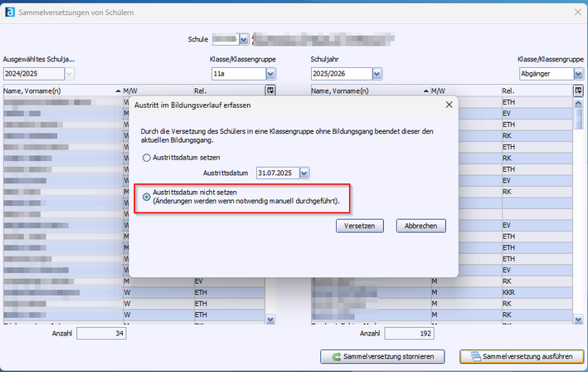588x372 pixels.
Task: Click the Sammelversetzung stornieren button icon
Action: 338,357
